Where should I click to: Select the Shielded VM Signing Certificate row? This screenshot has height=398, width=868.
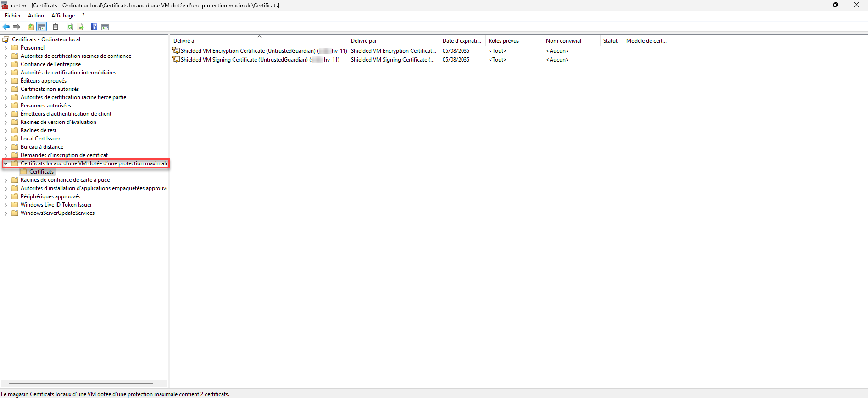click(x=244, y=60)
